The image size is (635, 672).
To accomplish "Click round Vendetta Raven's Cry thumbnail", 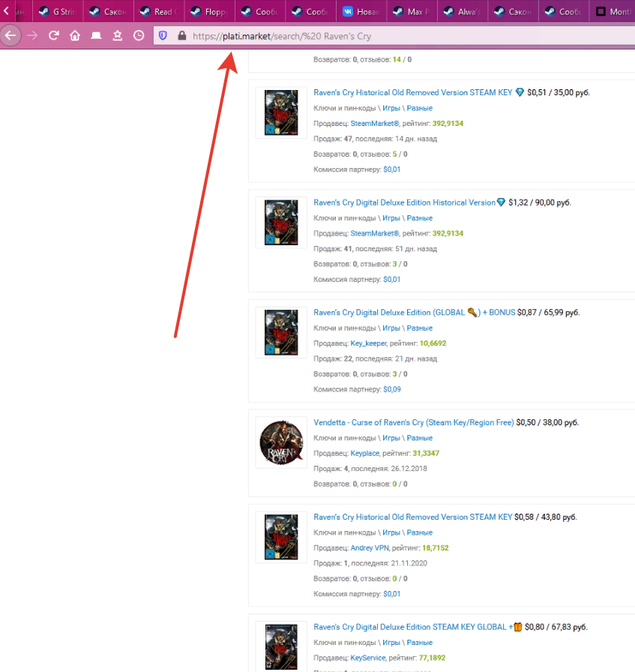I will click(281, 442).
